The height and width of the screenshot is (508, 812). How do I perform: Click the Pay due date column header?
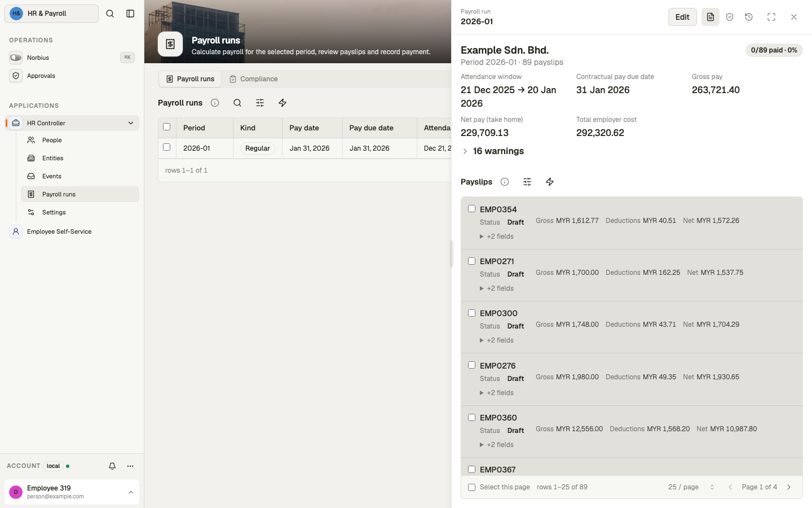coord(379,128)
